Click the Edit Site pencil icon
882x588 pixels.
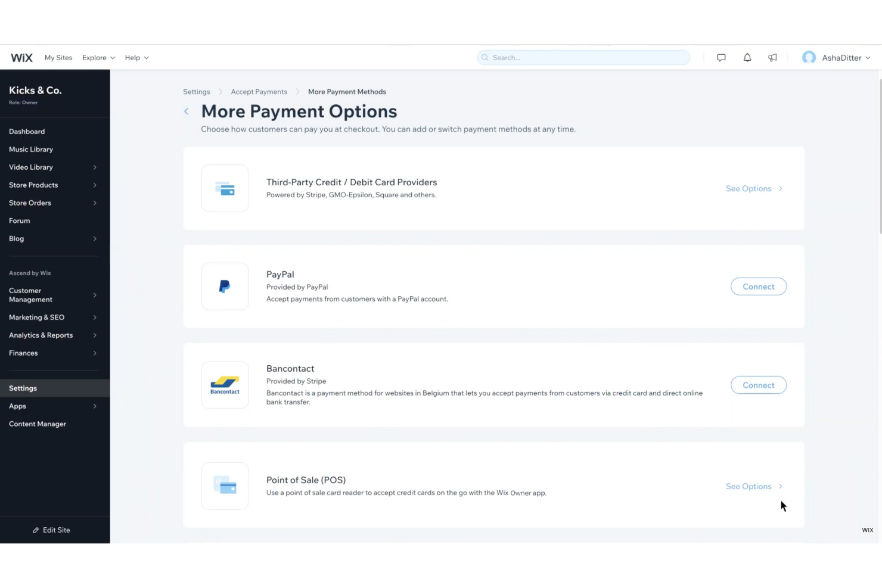(x=36, y=530)
